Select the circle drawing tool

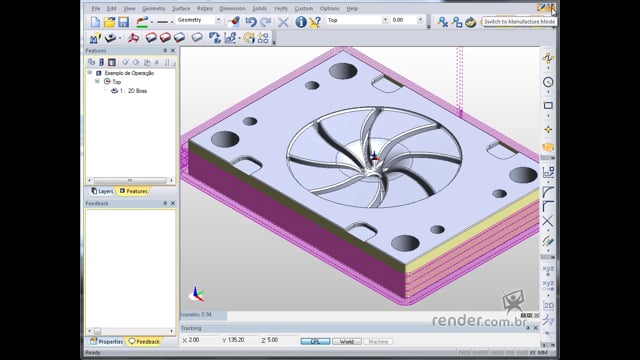(548, 82)
